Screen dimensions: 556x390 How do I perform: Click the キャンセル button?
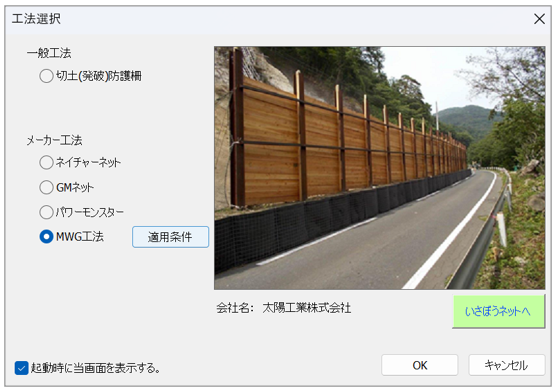tap(507, 365)
